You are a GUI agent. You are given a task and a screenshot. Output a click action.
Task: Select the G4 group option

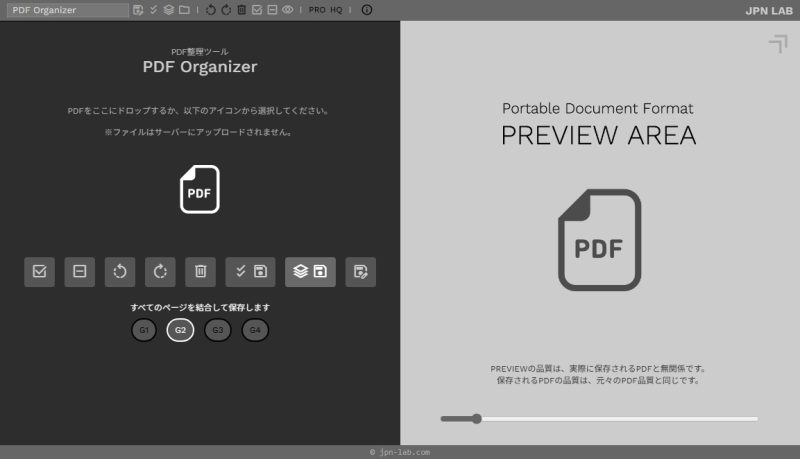pos(255,330)
